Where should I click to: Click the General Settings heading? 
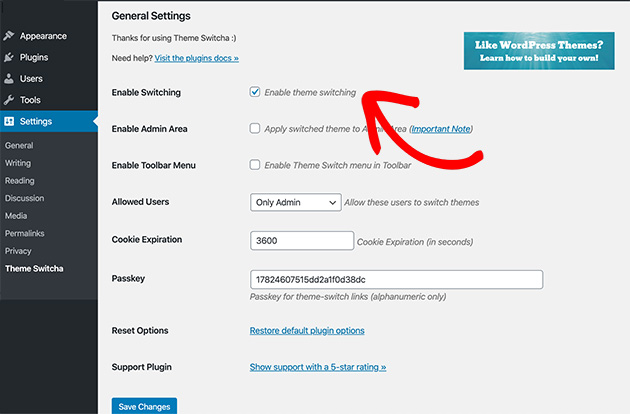[151, 16]
